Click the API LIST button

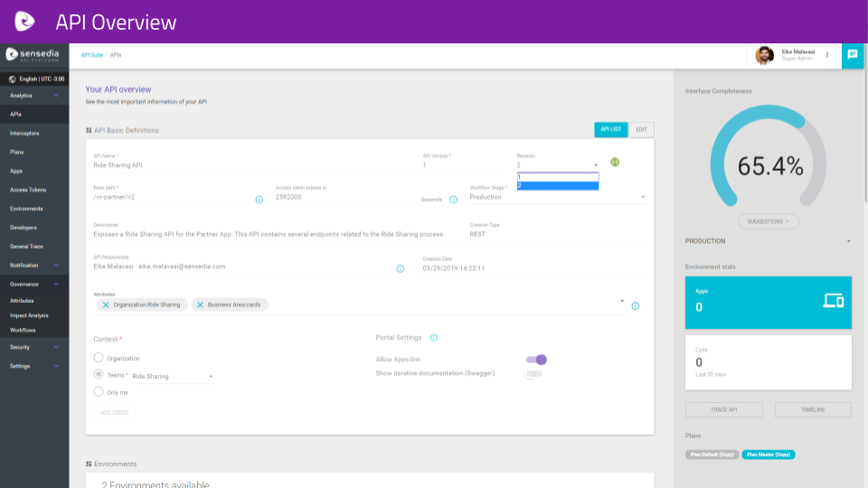coord(611,129)
